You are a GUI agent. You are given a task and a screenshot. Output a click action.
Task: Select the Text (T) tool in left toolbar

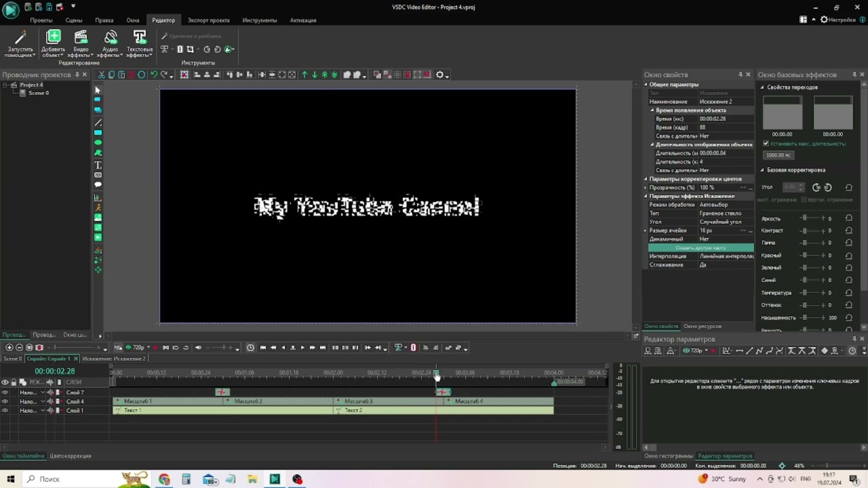(98, 165)
